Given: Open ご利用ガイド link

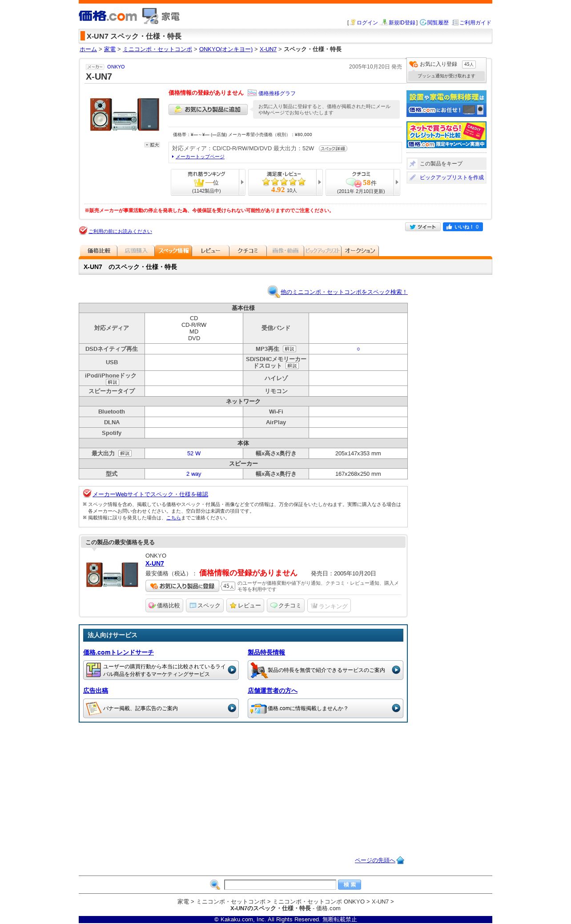Looking at the screenshot, I should pyautogui.click(x=475, y=23).
